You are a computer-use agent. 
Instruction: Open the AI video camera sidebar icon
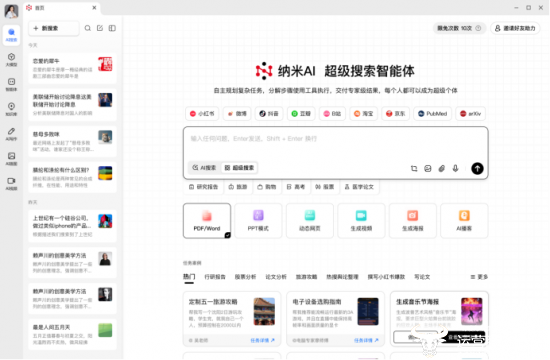[x=11, y=184]
